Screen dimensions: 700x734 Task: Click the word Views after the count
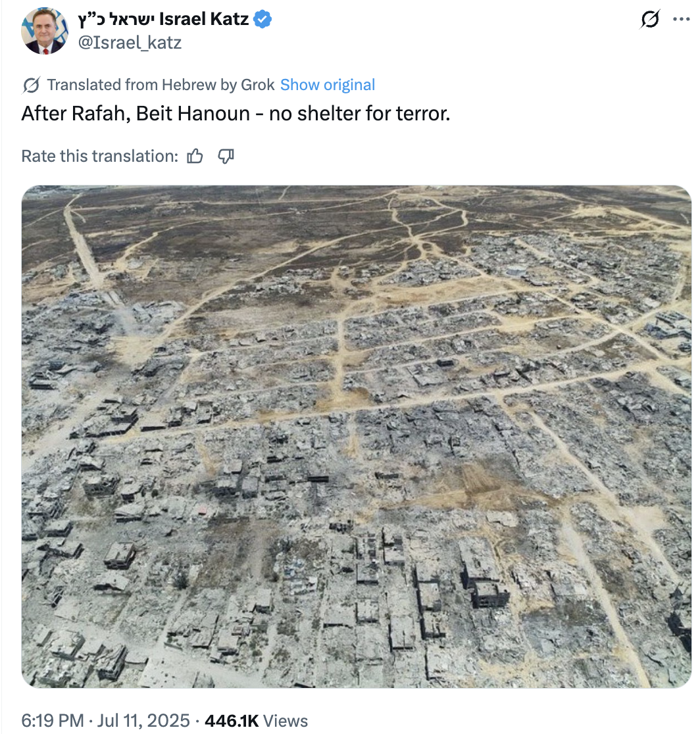pos(285,720)
